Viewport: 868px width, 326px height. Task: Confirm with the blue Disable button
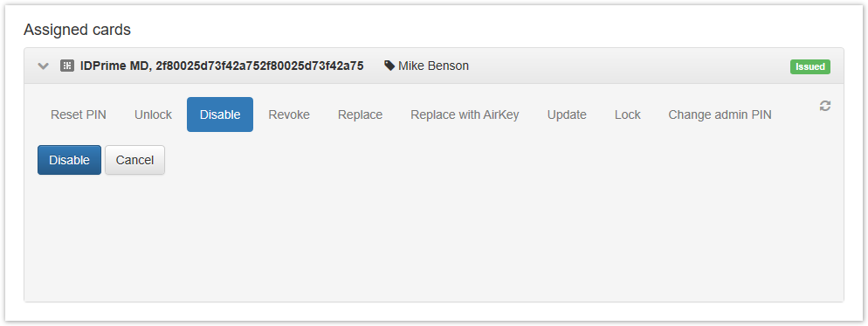(x=69, y=160)
